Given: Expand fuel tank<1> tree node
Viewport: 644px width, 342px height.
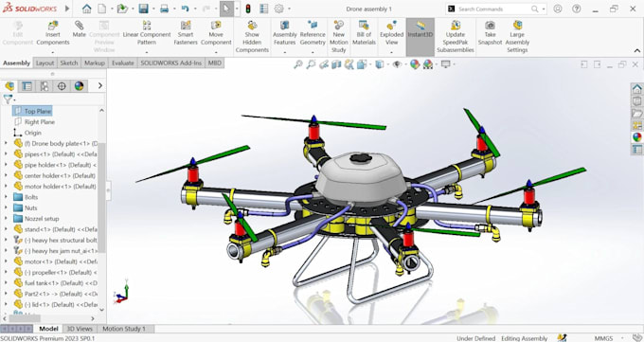Looking at the screenshot, I should coord(6,282).
